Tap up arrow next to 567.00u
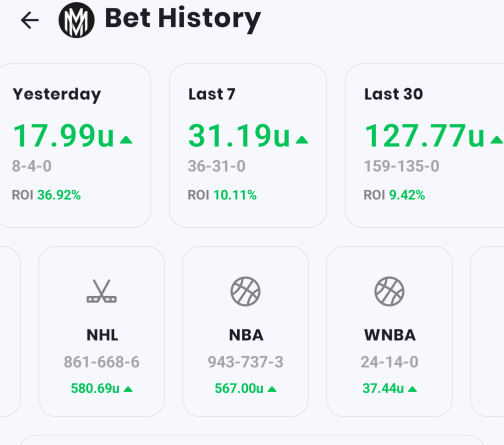The height and width of the screenshot is (445, 504). tap(272, 389)
